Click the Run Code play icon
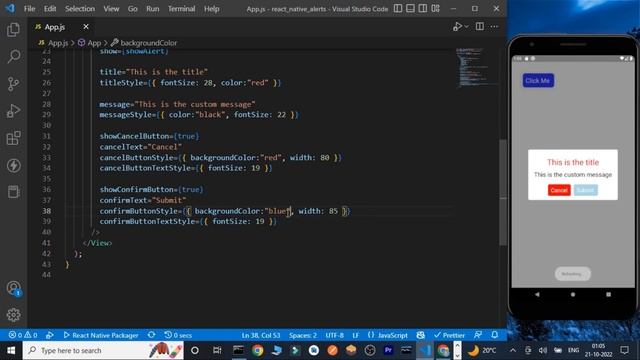 tap(457, 27)
